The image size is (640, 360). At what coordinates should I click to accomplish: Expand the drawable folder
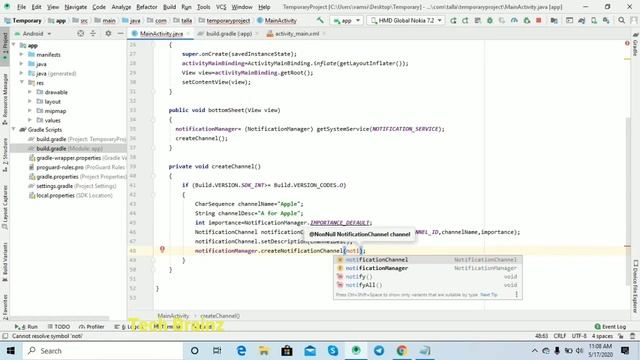tap(30, 92)
